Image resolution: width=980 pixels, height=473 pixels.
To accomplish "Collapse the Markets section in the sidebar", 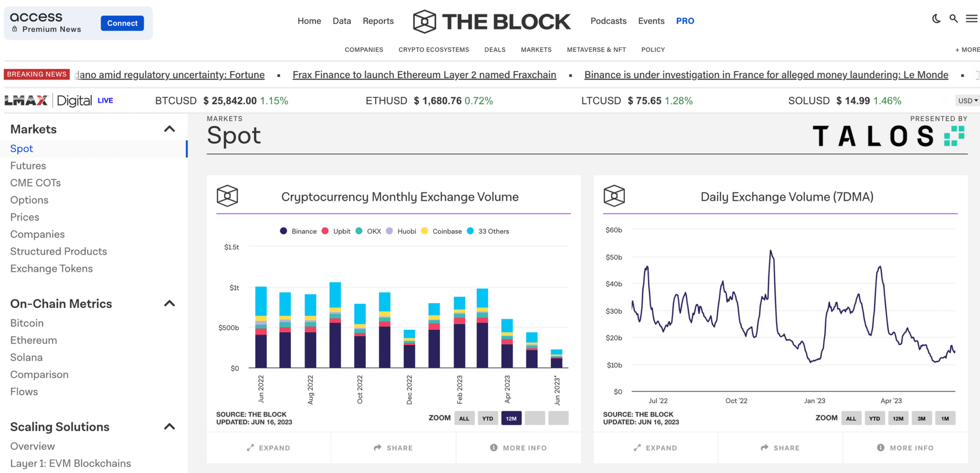I will 168,128.
